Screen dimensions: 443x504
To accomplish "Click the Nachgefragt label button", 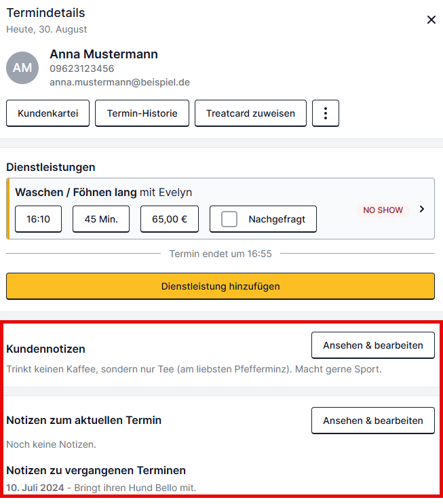I will [x=263, y=219].
